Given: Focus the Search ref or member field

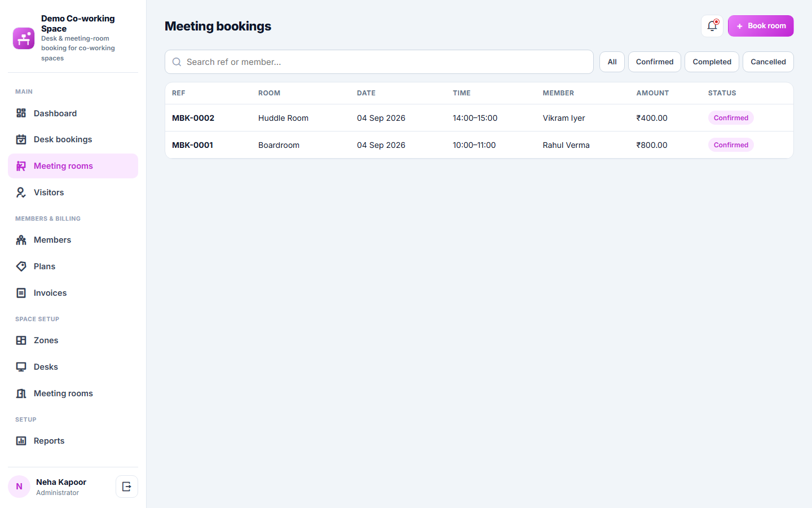Looking at the screenshot, I should (x=379, y=62).
